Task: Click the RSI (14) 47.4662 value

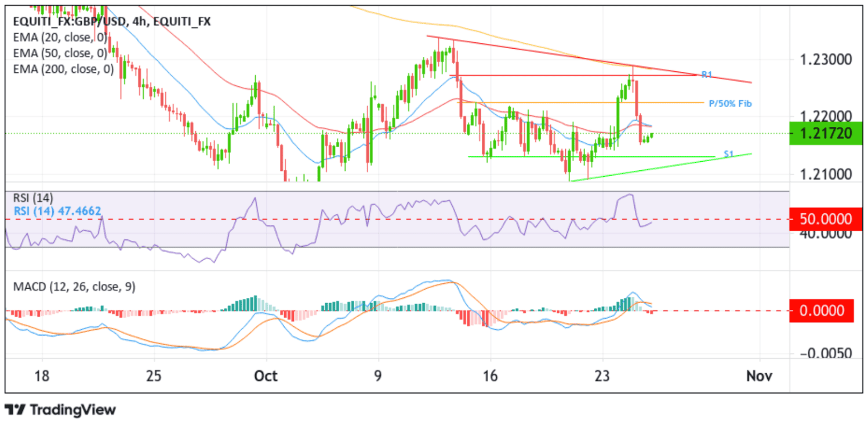Action: point(57,210)
